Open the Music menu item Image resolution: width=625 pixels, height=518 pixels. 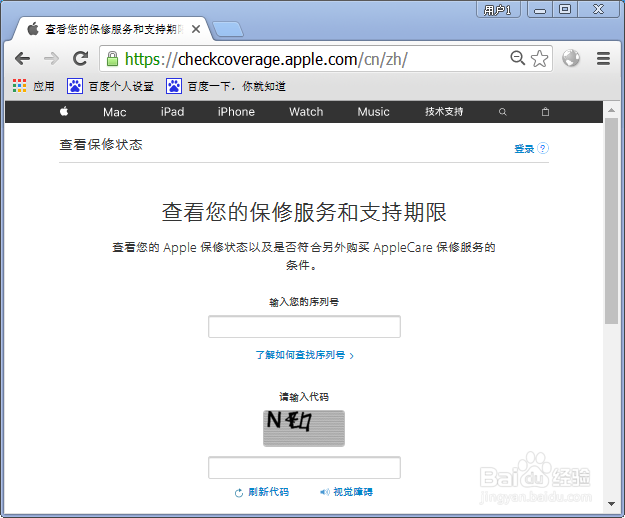373,112
